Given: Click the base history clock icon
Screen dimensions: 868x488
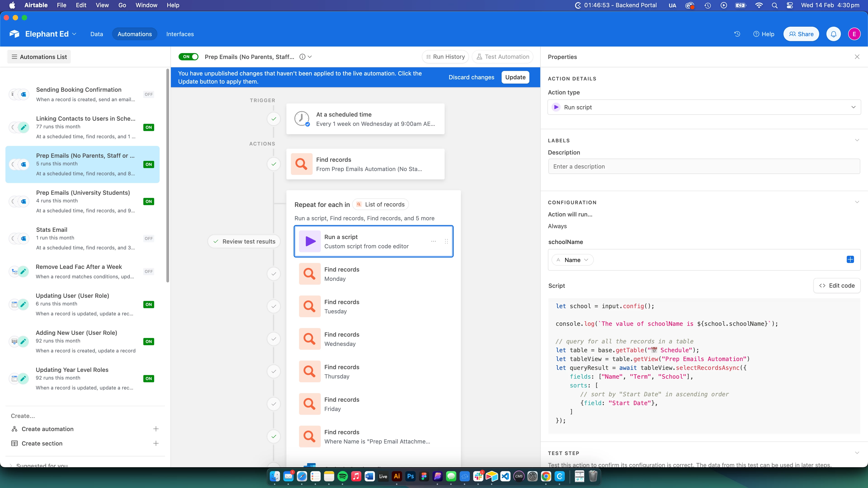Looking at the screenshot, I should [x=737, y=34].
